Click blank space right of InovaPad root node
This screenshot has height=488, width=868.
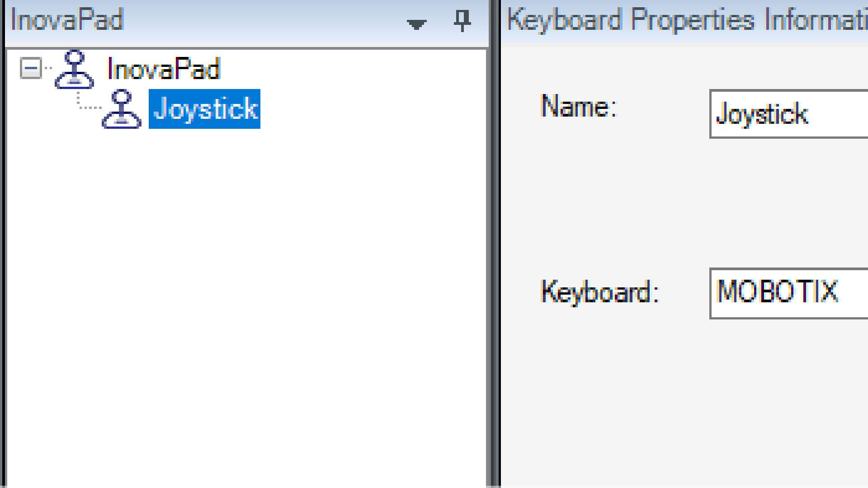(353, 70)
